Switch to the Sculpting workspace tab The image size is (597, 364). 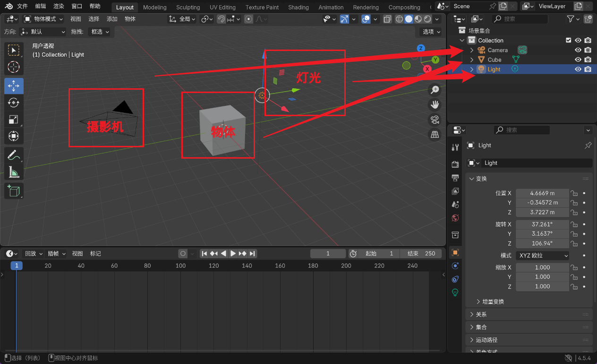click(x=188, y=7)
